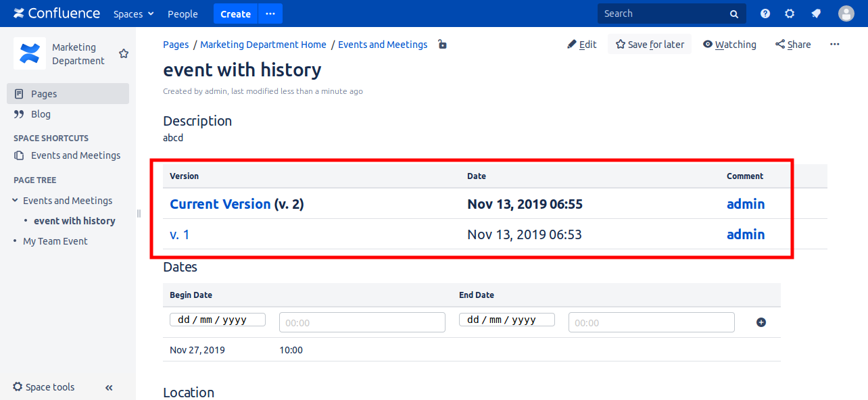Open the v. 1 version link
868x400 pixels.
click(179, 234)
